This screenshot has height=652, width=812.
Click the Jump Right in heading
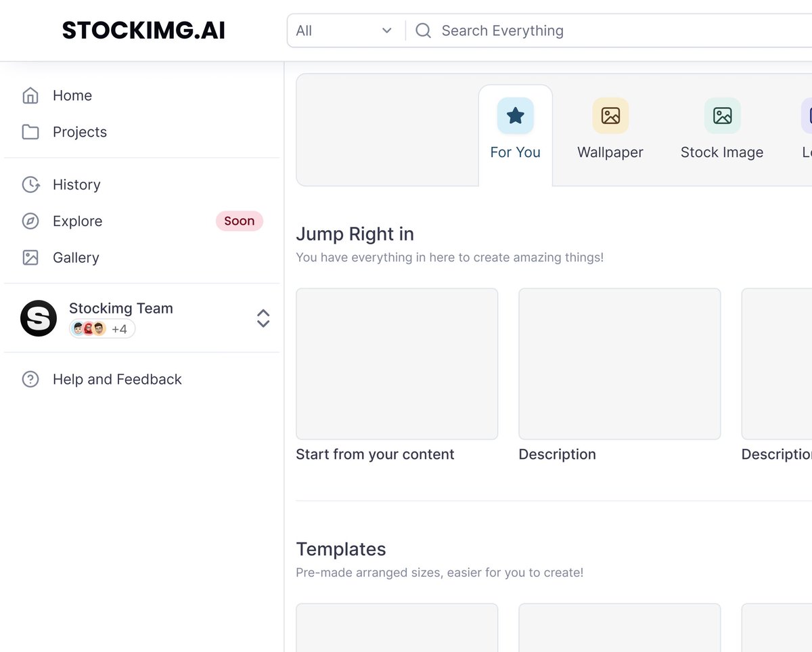(x=355, y=234)
